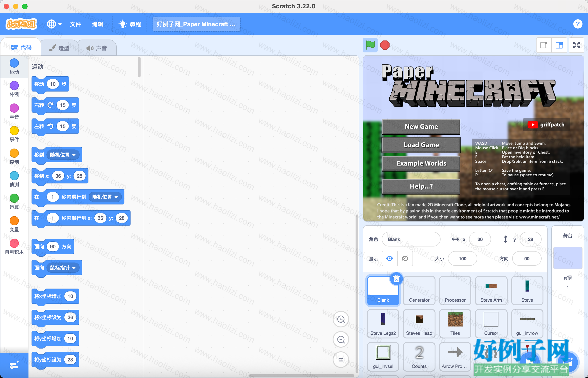Zoom out the code workspace
588x378 pixels.
(x=341, y=339)
